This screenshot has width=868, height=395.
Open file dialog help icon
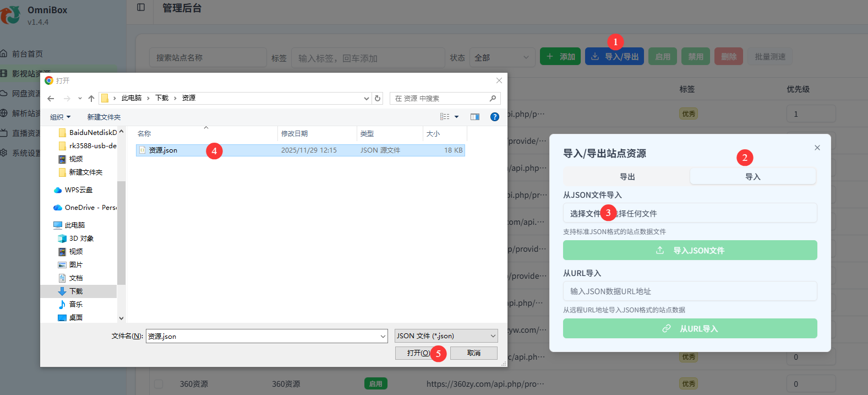tap(495, 117)
